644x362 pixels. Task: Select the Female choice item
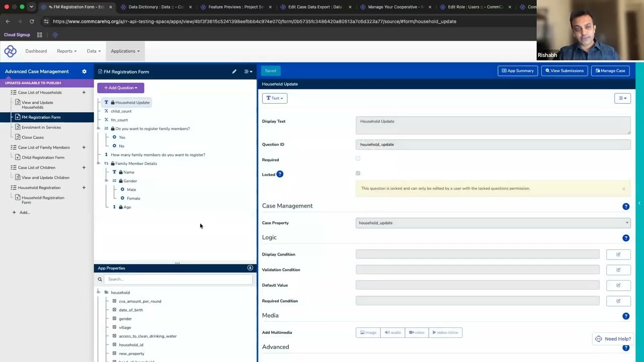133,198
